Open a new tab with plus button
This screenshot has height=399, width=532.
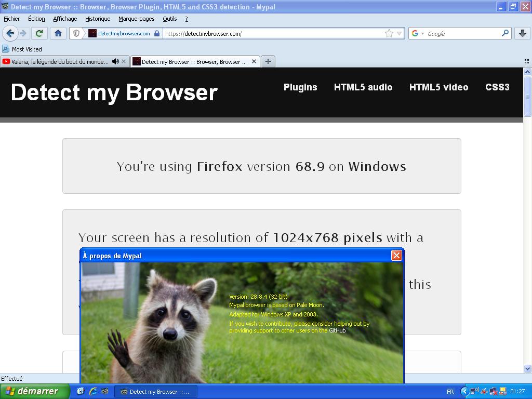268,61
